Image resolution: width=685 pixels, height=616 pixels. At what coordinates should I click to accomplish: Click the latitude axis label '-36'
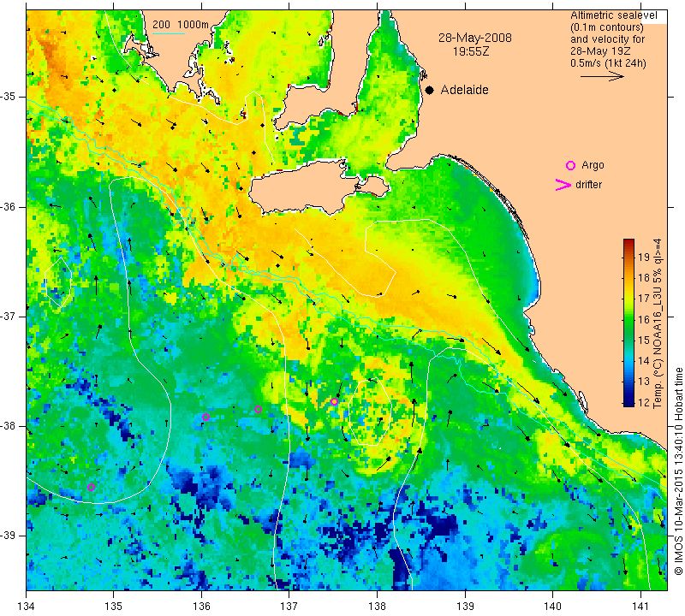9,206
